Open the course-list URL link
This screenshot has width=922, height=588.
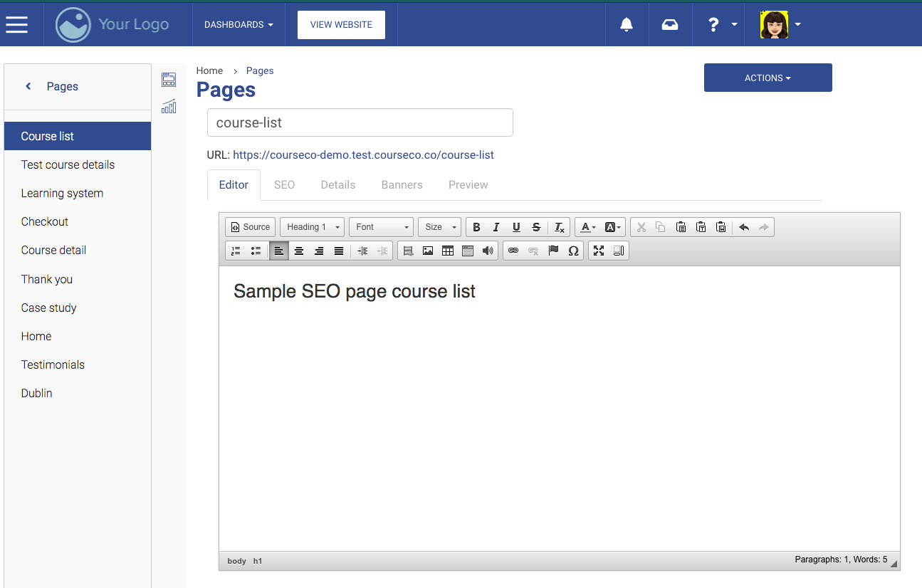[363, 154]
